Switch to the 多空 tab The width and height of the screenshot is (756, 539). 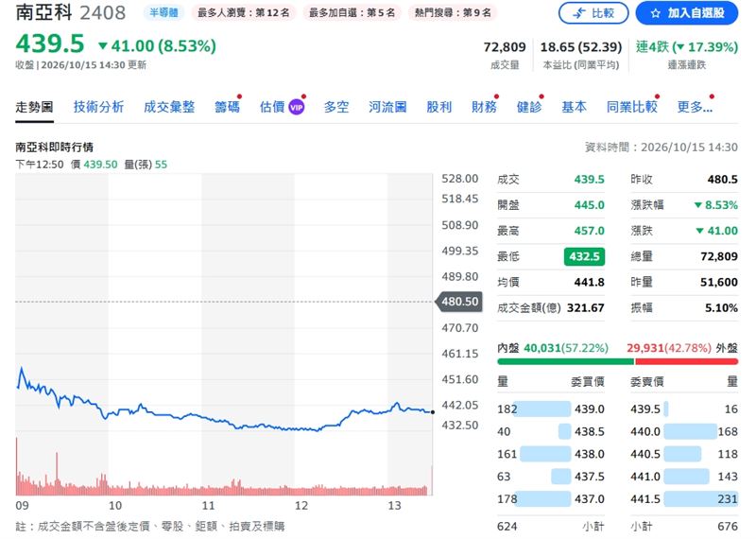pos(336,107)
